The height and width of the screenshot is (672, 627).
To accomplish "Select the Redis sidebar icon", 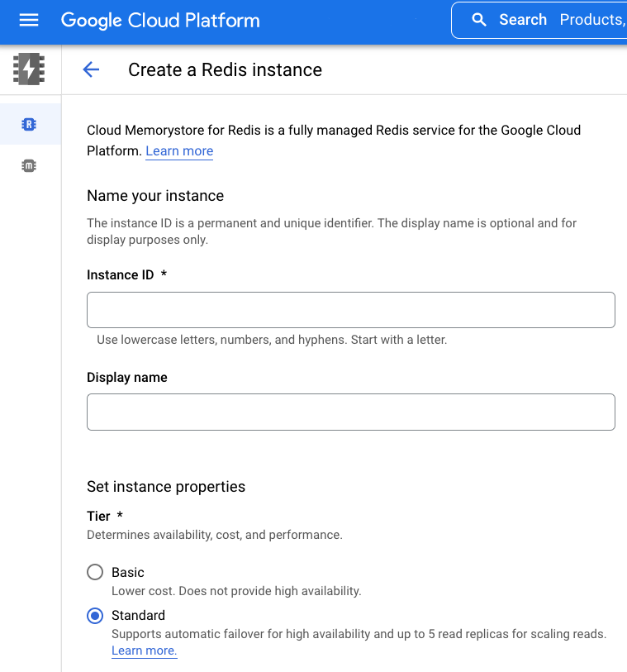I will (x=30, y=125).
